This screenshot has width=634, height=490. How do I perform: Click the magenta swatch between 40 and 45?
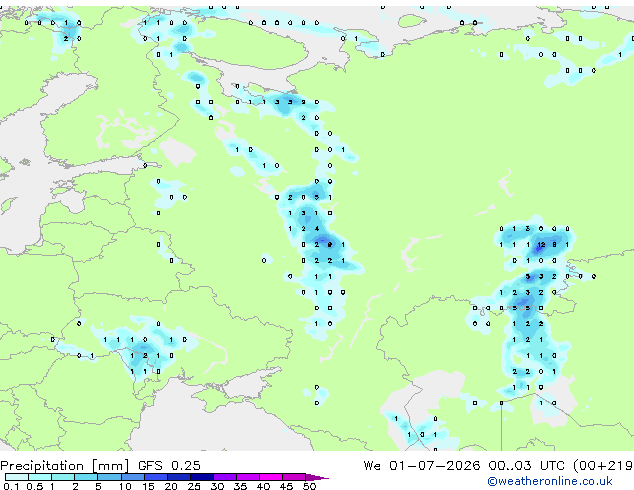coord(271,477)
